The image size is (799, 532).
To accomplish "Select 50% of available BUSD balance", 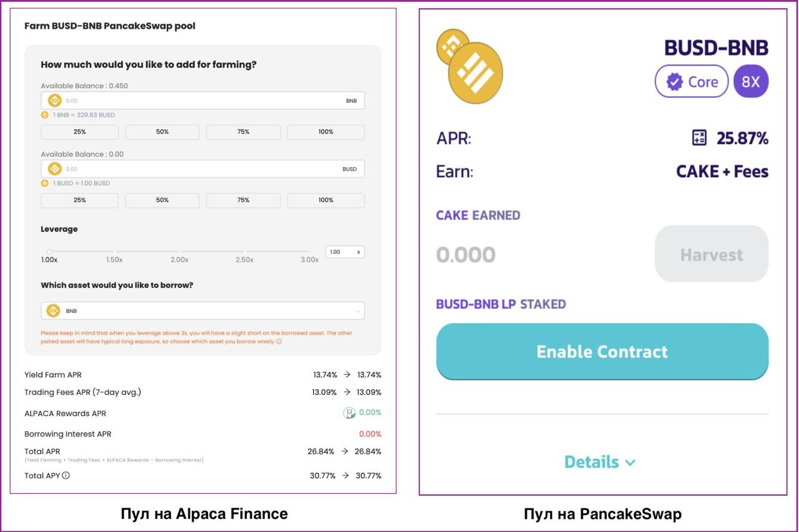I will (x=162, y=200).
